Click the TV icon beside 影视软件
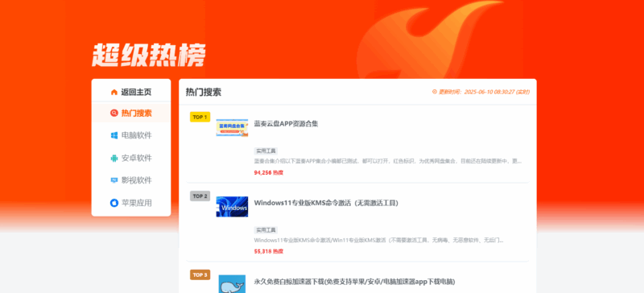This screenshot has width=644, height=293. [x=114, y=180]
